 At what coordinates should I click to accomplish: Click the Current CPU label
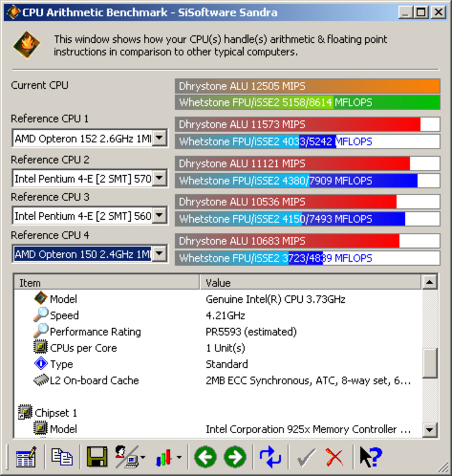pyautogui.click(x=39, y=85)
